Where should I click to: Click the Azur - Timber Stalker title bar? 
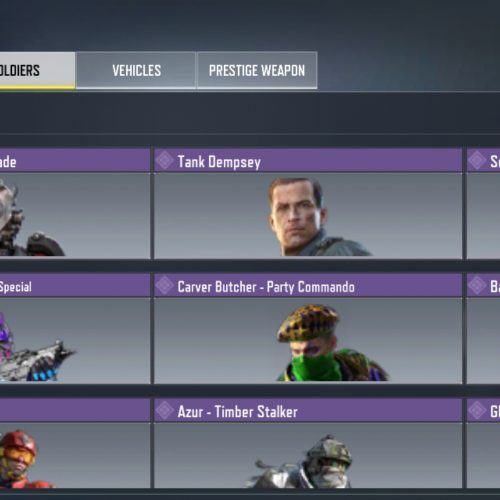(x=308, y=410)
